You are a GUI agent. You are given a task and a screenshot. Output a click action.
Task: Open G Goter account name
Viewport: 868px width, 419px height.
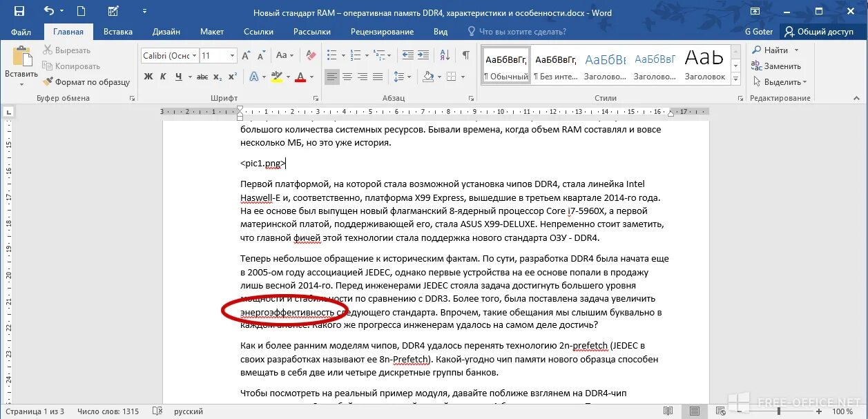[758, 32]
